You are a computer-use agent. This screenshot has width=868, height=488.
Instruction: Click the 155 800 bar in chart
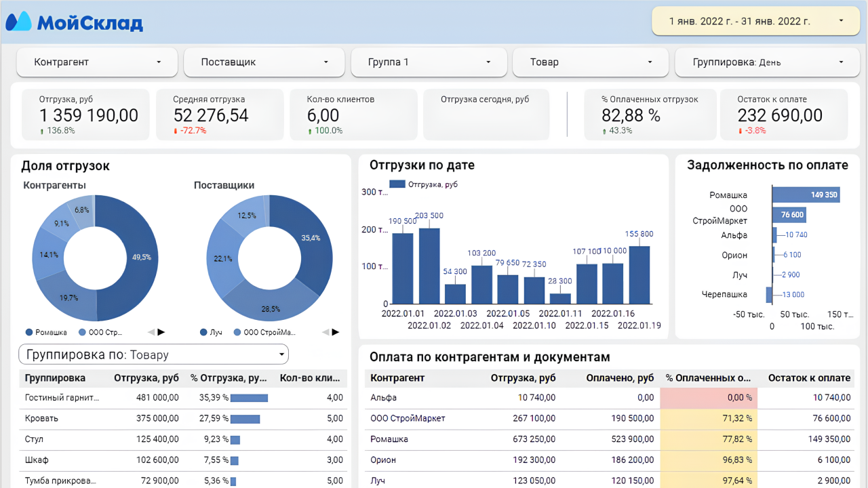[x=639, y=274]
